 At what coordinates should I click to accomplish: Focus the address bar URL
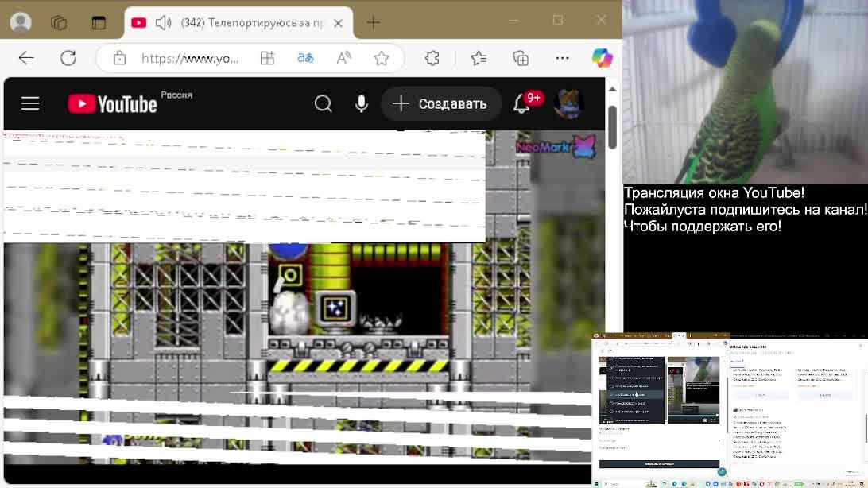pyautogui.click(x=190, y=58)
